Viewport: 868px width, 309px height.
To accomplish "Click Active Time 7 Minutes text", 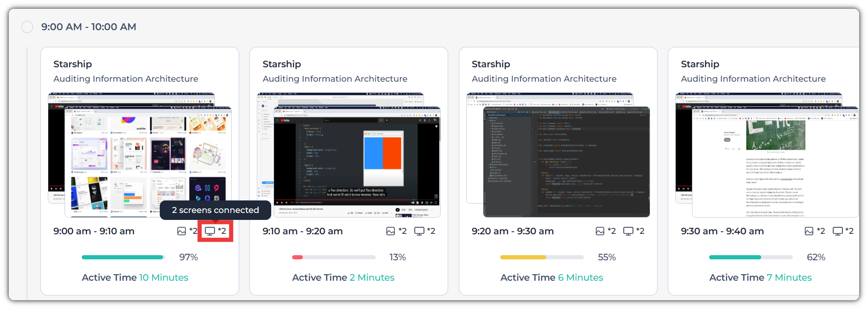I will tap(760, 277).
